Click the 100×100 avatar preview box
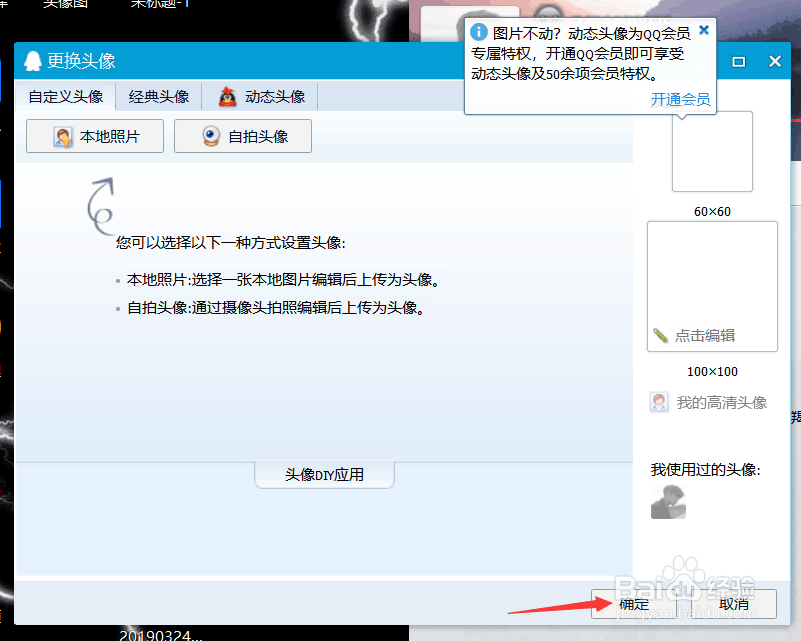The width and height of the screenshot is (801, 641). pyautogui.click(x=712, y=286)
